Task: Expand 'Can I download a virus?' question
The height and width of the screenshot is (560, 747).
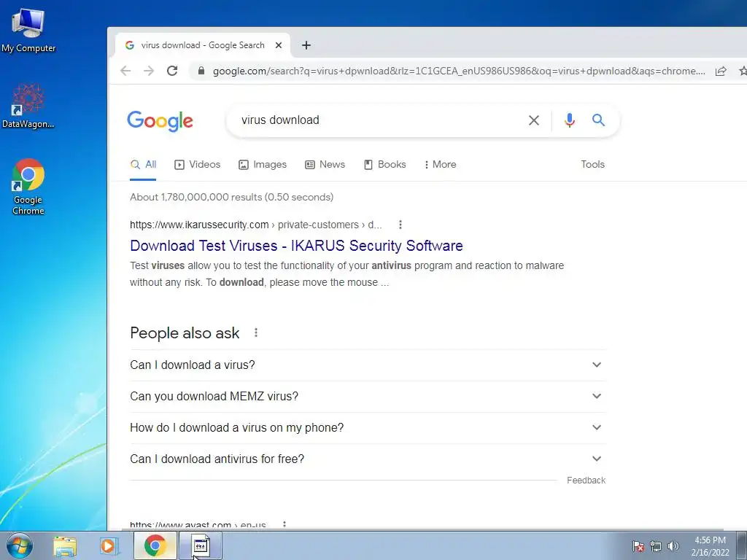Action: [368, 365]
